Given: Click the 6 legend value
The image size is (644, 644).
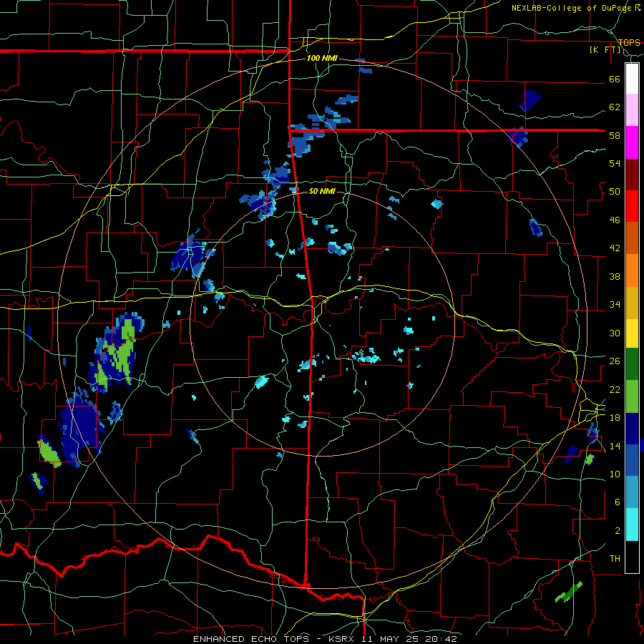Looking at the screenshot, I should [617, 502].
